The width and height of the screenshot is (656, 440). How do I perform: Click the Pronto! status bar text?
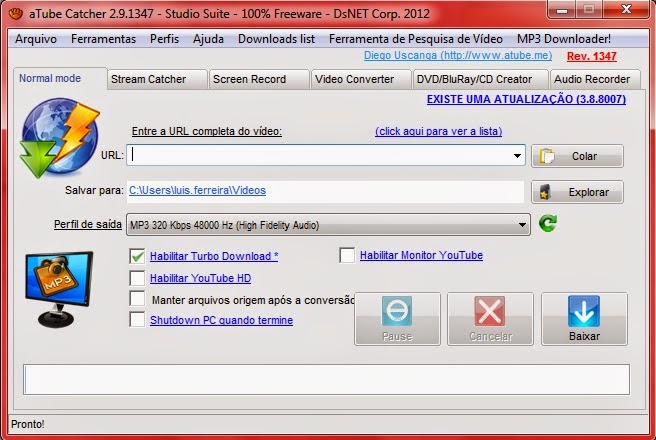point(28,424)
